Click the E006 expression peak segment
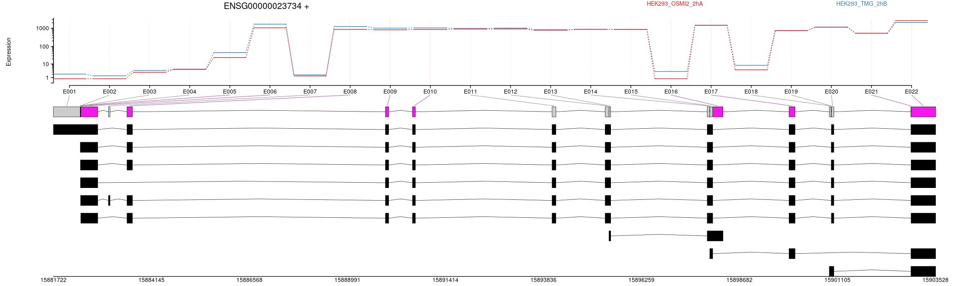 270,24
